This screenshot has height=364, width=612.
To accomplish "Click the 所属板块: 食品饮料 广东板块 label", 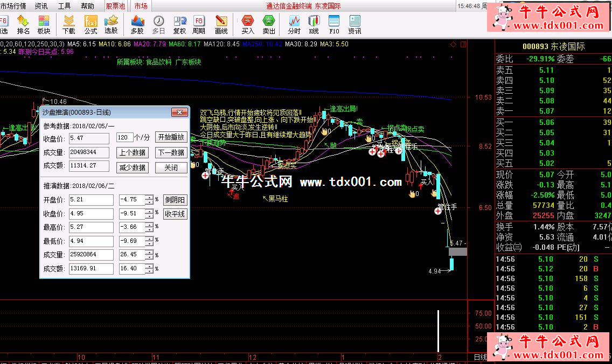I will tap(159, 62).
